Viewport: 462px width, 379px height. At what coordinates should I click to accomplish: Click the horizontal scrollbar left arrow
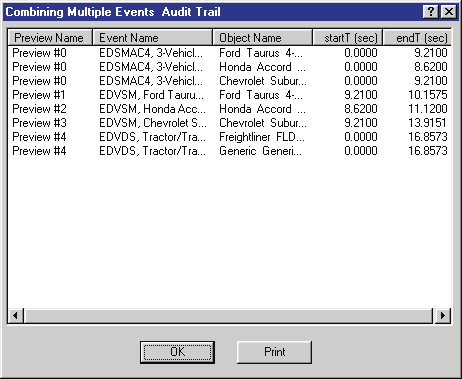[15, 315]
